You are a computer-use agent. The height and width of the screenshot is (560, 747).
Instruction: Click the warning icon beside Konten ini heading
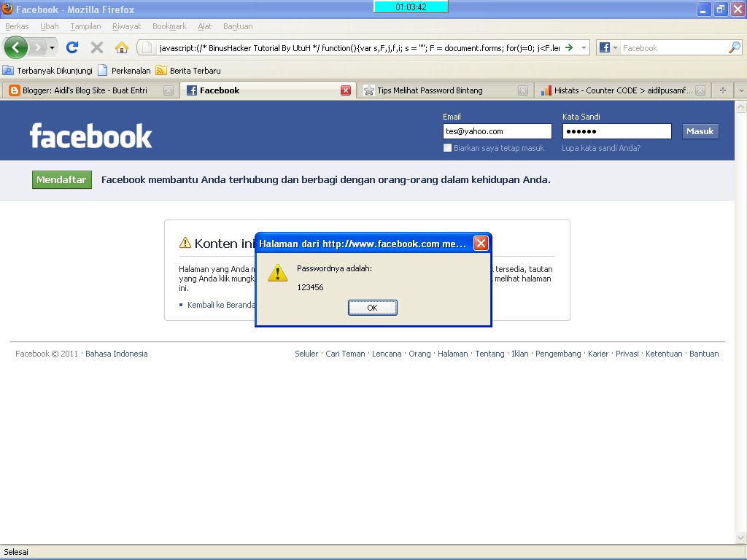coord(185,243)
